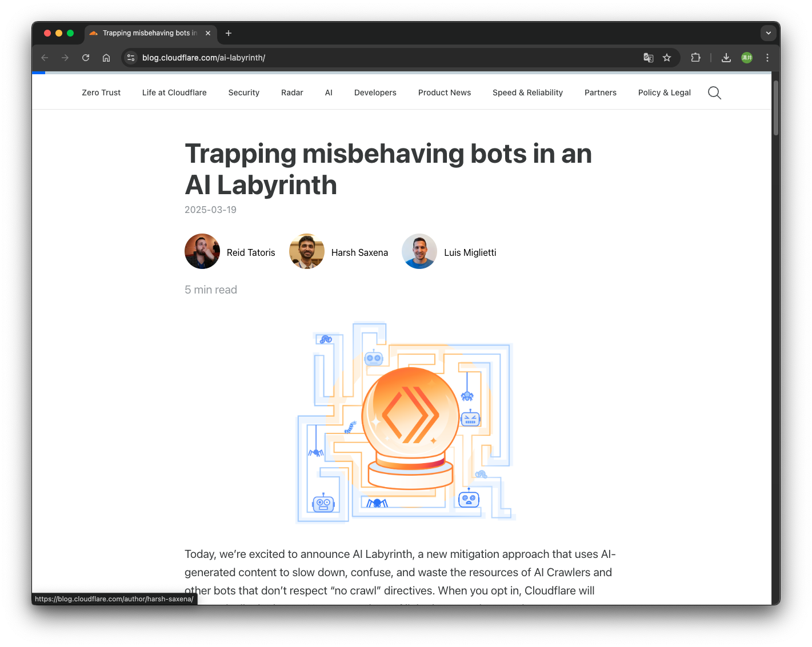Image resolution: width=812 pixels, height=647 pixels.
Task: Click Harsh Saxena author name
Action: [359, 252]
